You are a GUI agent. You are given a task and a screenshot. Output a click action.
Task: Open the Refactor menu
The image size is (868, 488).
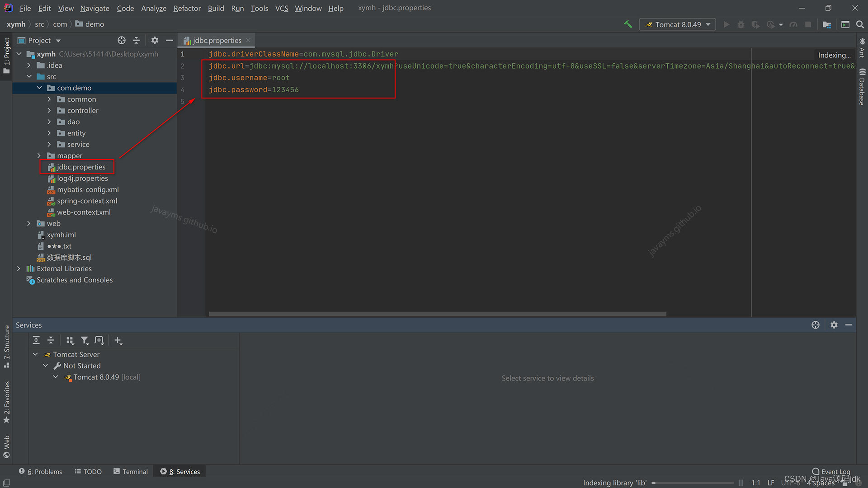click(x=187, y=8)
